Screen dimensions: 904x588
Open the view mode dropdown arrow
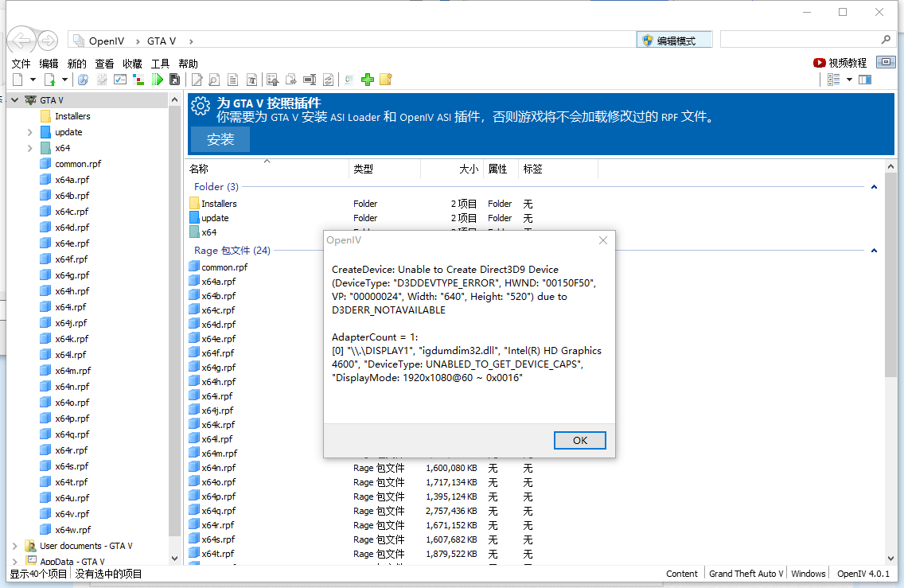pos(849,80)
